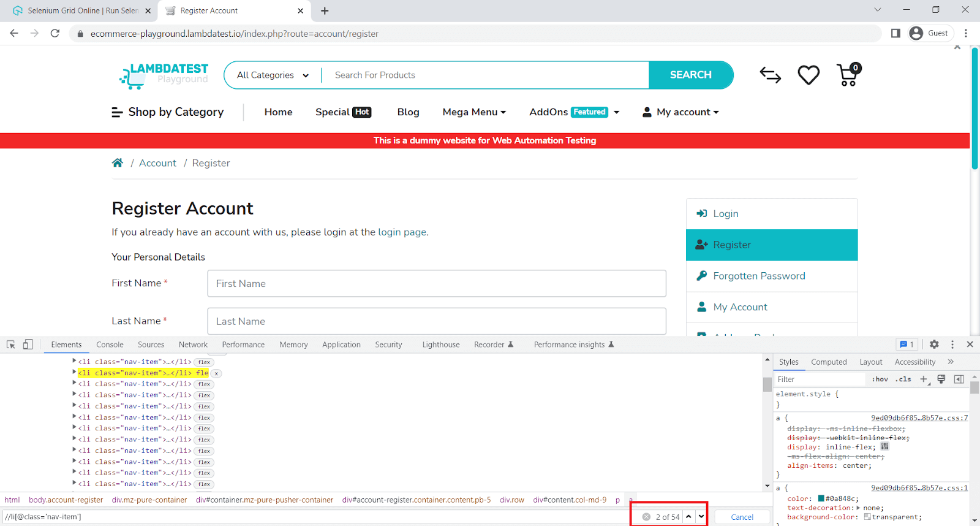Show more Styles pane tabs

pyautogui.click(x=951, y=362)
